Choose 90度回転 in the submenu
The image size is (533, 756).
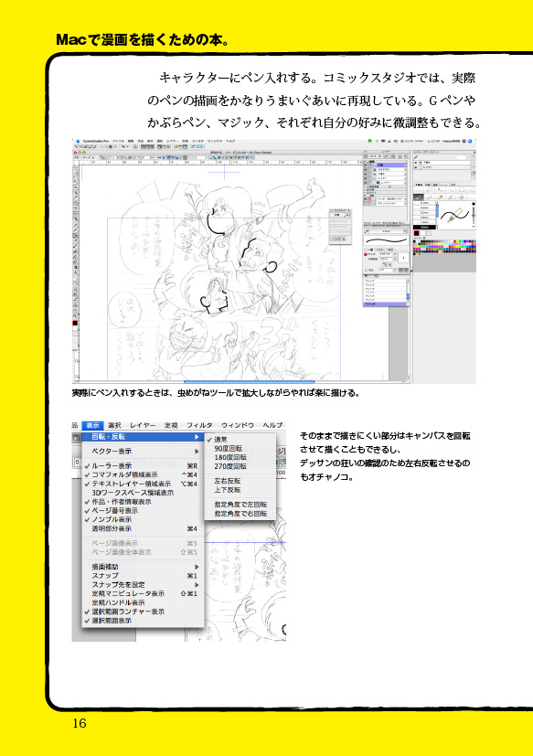point(229,449)
